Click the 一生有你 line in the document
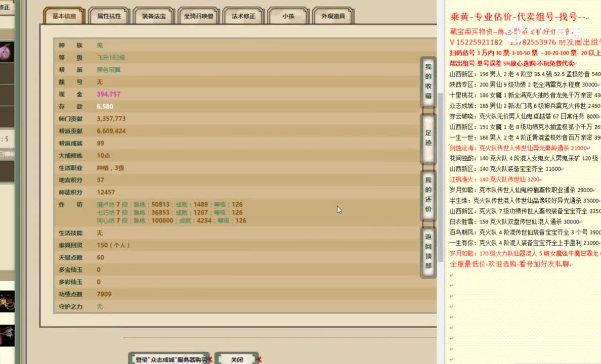The width and height of the screenshot is (601, 364). pyautogui.click(x=525, y=243)
